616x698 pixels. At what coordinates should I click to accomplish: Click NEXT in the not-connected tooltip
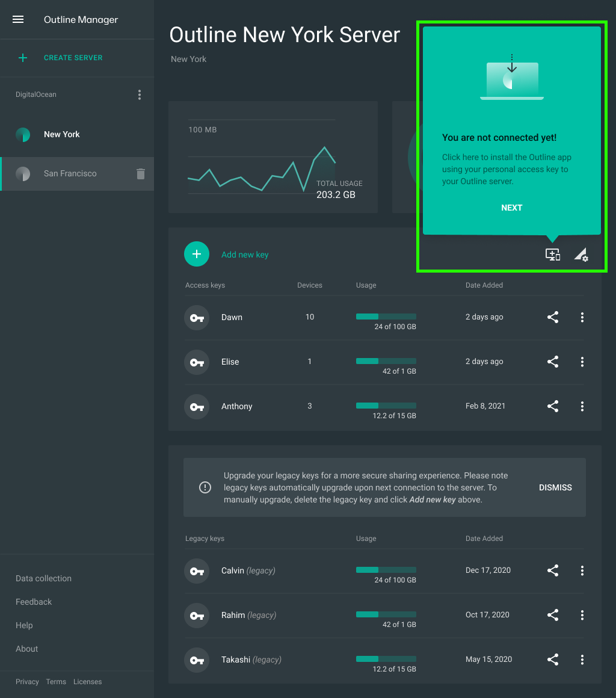[x=511, y=208]
